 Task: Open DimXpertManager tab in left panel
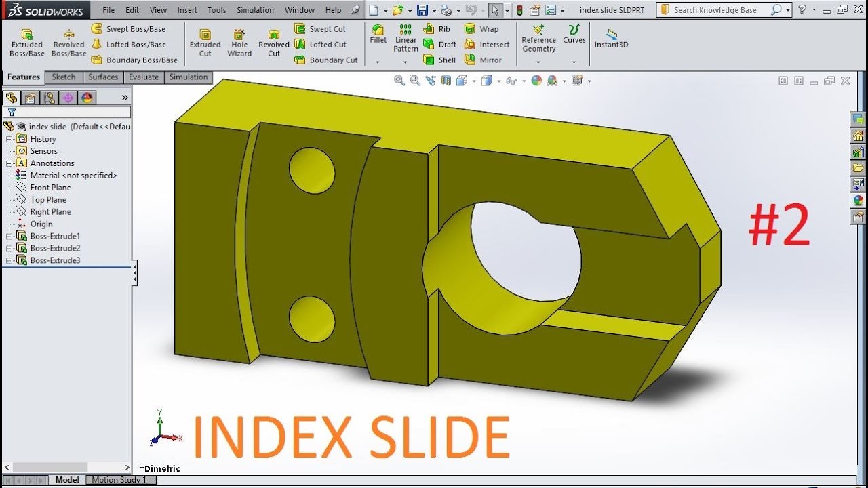(68, 98)
